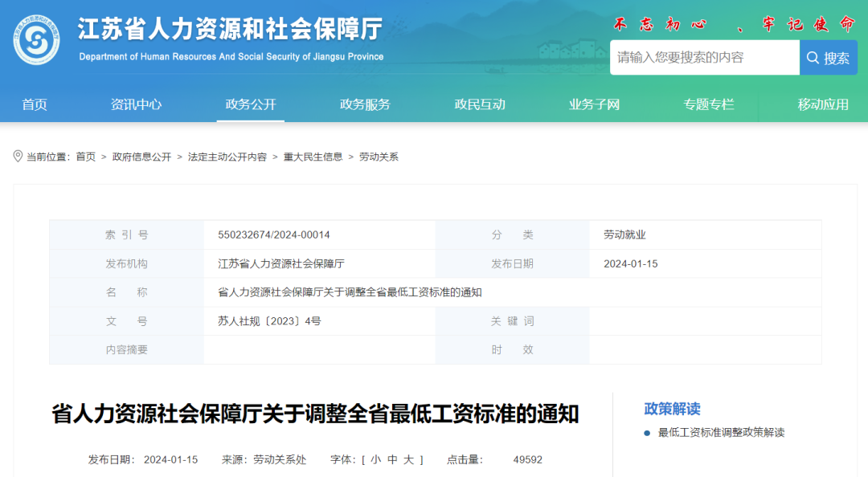Viewport: 868px width, 477px height.
Task: Open the 业务子网 menu item
Action: [594, 104]
